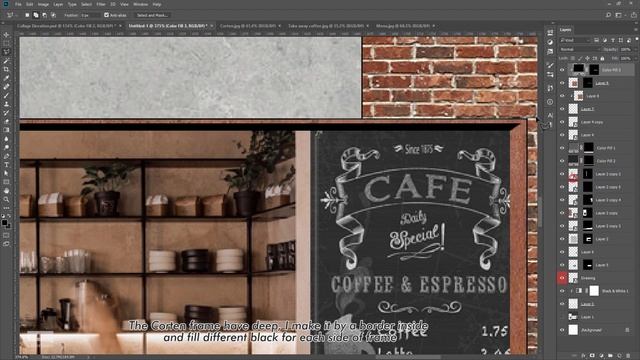
Task: Open the File menu
Action: [x=18, y=4]
